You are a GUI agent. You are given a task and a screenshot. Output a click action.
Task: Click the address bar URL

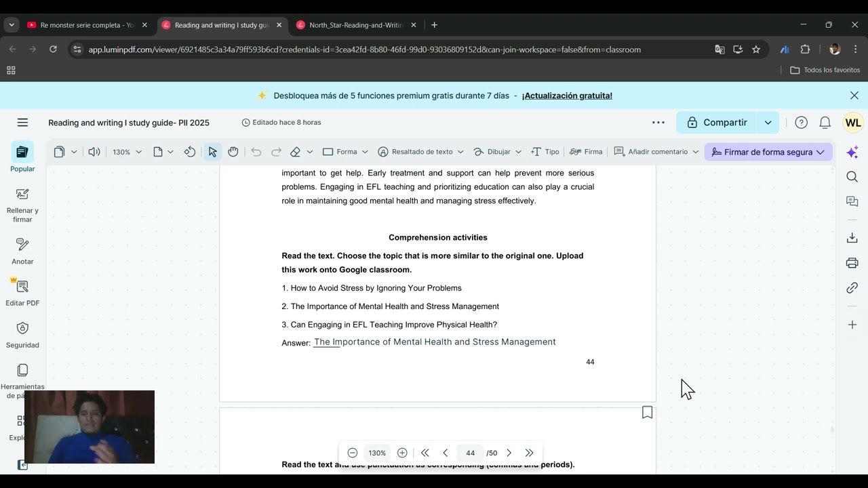[364, 49]
